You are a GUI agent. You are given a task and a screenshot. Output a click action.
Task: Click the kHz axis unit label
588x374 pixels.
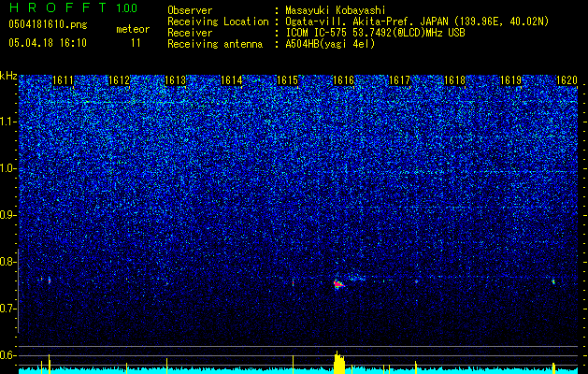pyautogui.click(x=8, y=76)
